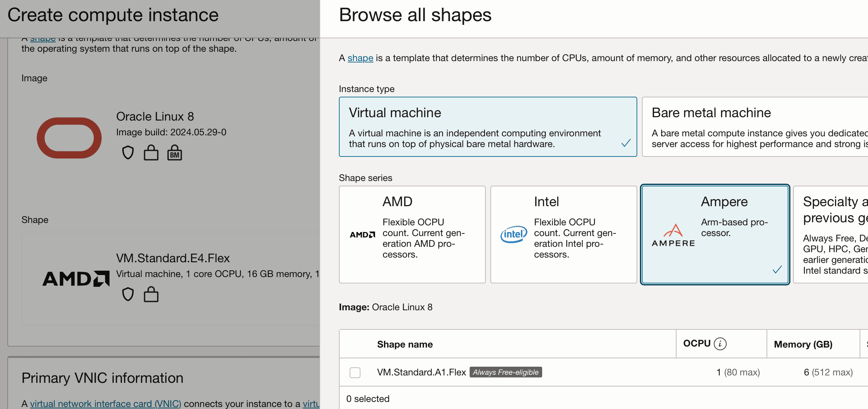This screenshot has width=868, height=409.
Task: Select the VM.Standard.A1.Flex shape checkbox
Action: pos(355,372)
